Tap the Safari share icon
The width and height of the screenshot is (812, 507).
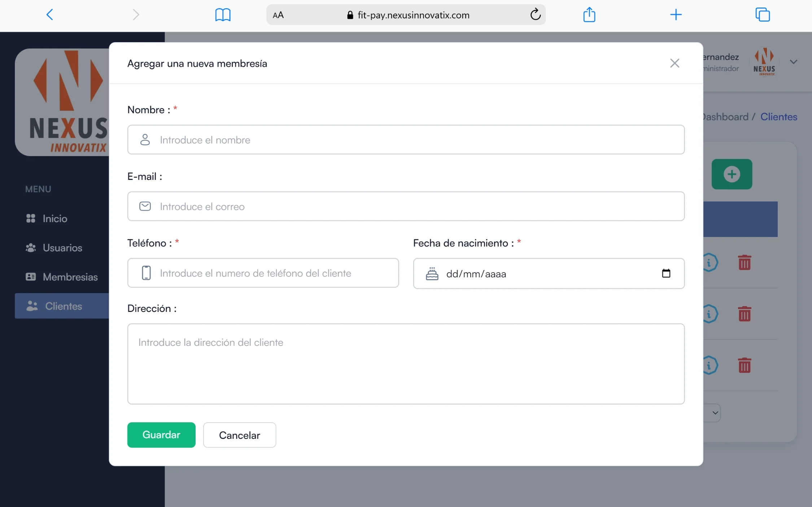pos(589,15)
